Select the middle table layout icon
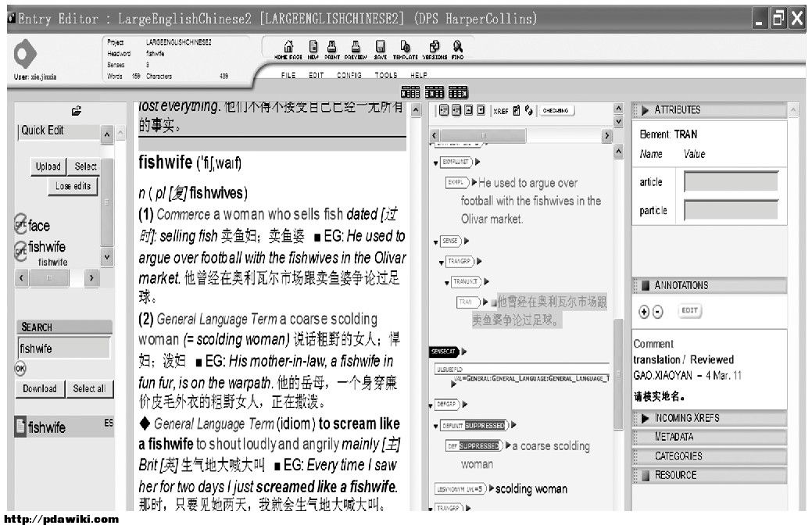 [435, 92]
